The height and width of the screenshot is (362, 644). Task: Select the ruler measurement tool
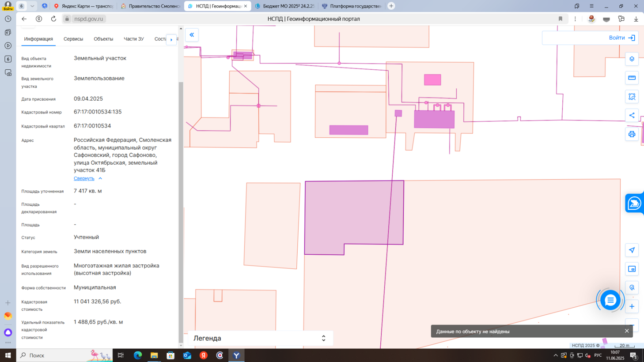point(632,78)
